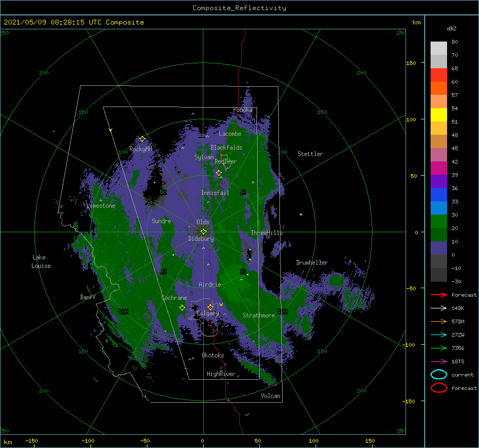Select the magenta 42-39 dBZ color swatch
The height and width of the screenshot is (448, 479).
tap(439, 168)
